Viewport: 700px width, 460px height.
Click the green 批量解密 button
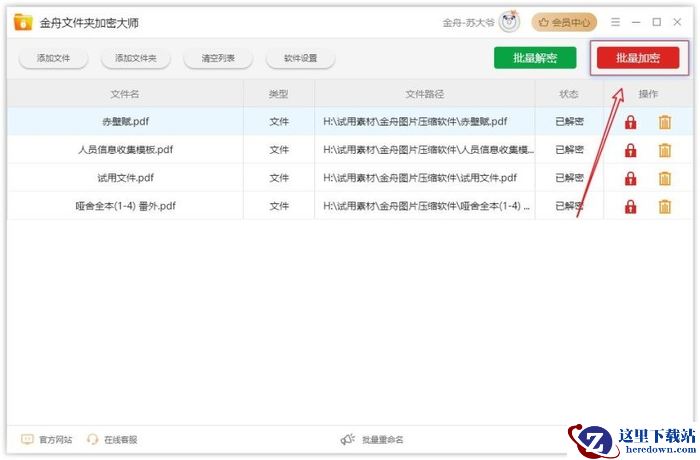click(x=535, y=58)
